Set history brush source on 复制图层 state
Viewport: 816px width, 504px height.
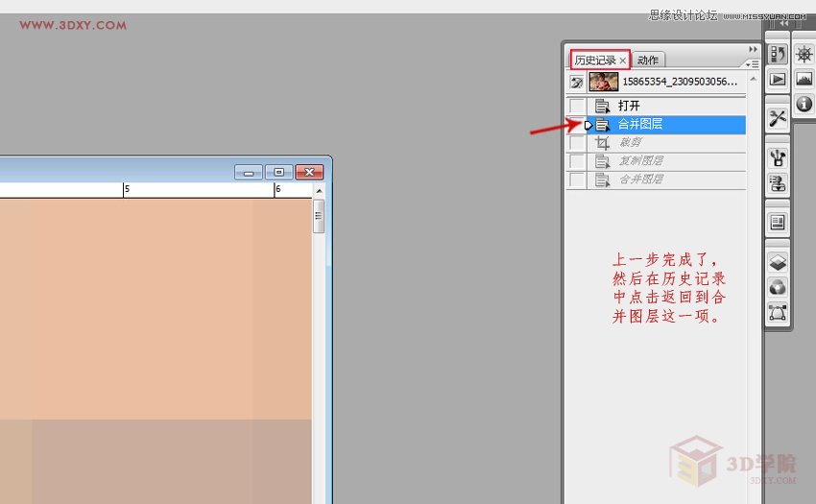pos(577,161)
